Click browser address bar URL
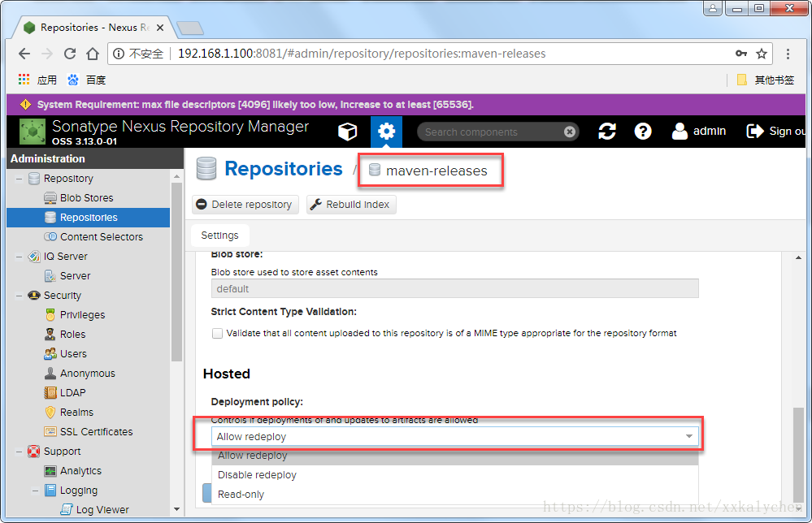Viewport: 812px width, 523px height. point(362,54)
